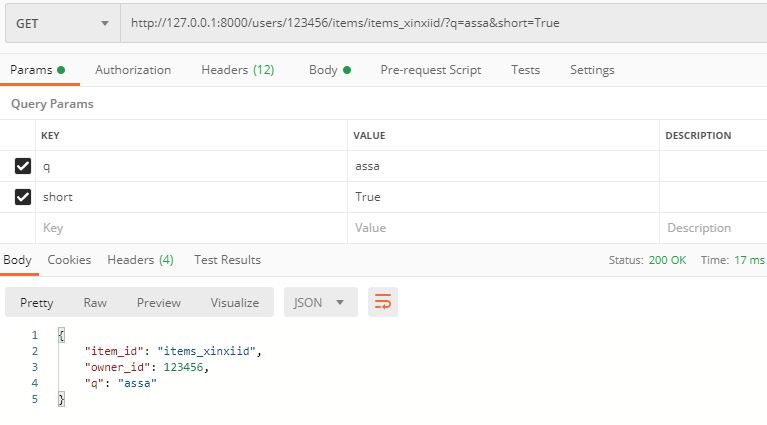Screen dimensions: 767x425
Task: Click the Visualize response button
Action: pyautogui.click(x=234, y=302)
